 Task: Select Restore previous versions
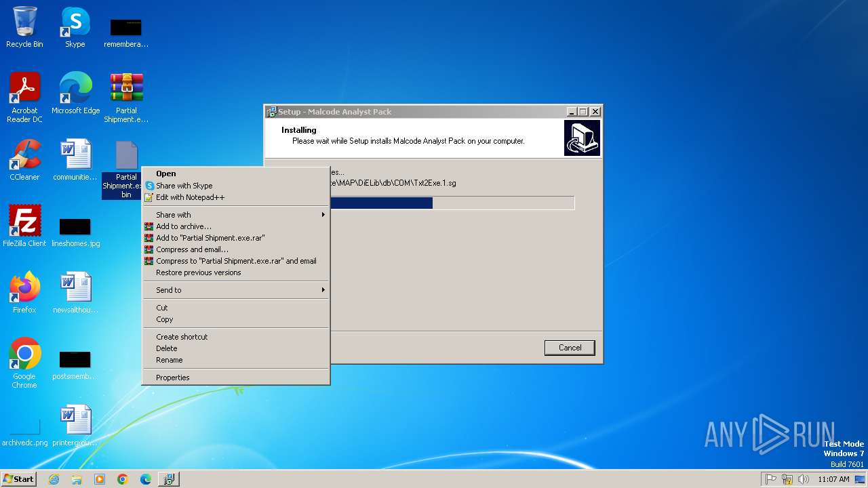(x=235, y=272)
